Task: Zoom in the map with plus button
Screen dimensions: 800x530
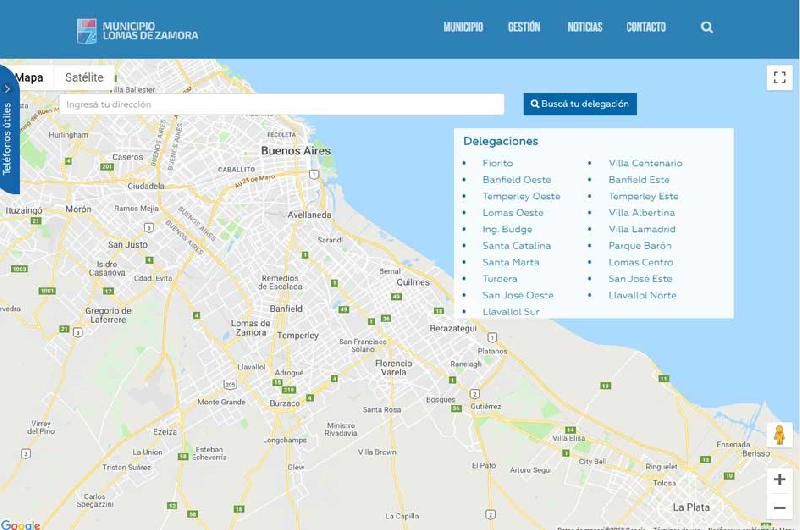Action: (x=779, y=479)
